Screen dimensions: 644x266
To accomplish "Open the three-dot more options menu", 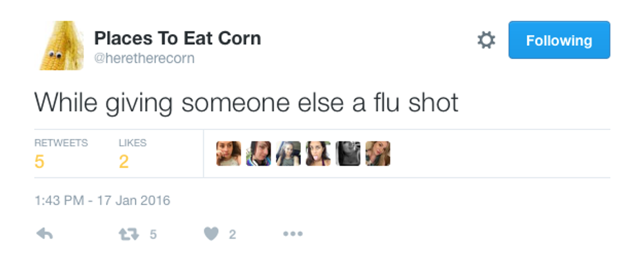I will (x=292, y=234).
